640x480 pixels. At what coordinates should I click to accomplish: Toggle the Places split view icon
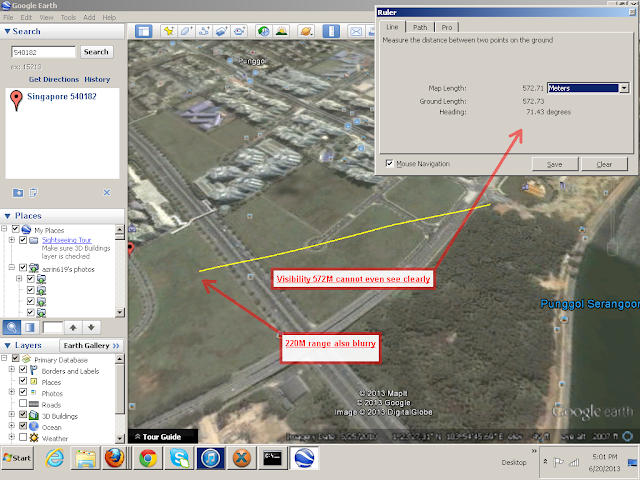[x=30, y=327]
